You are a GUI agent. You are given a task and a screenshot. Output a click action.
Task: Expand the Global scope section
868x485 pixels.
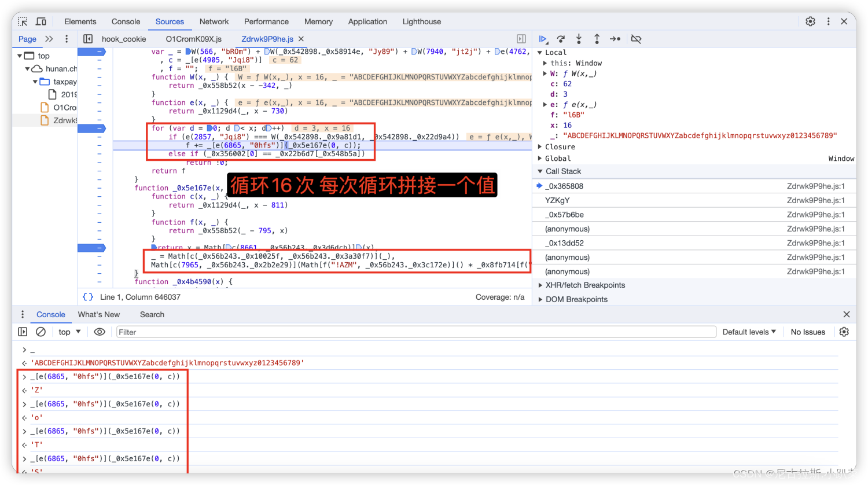pos(540,159)
